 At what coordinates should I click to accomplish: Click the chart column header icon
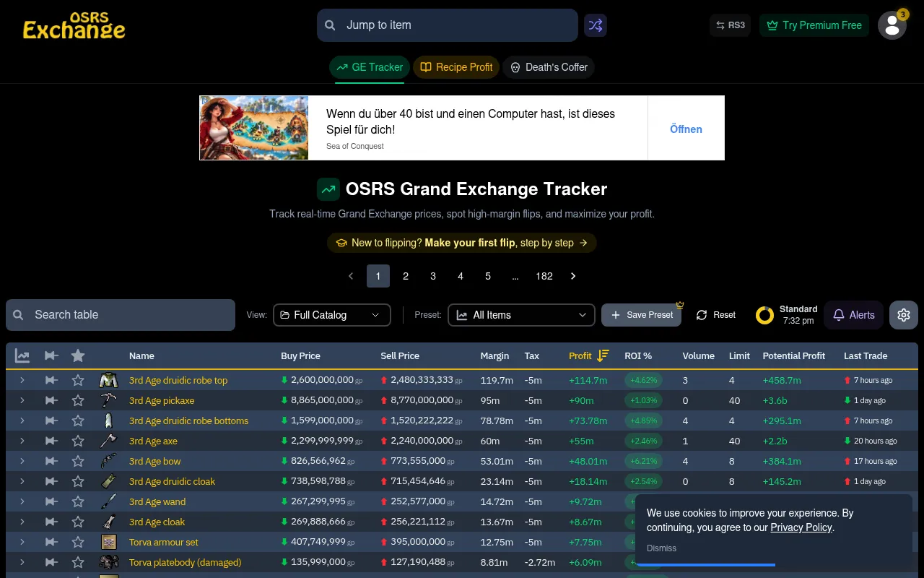(22, 355)
